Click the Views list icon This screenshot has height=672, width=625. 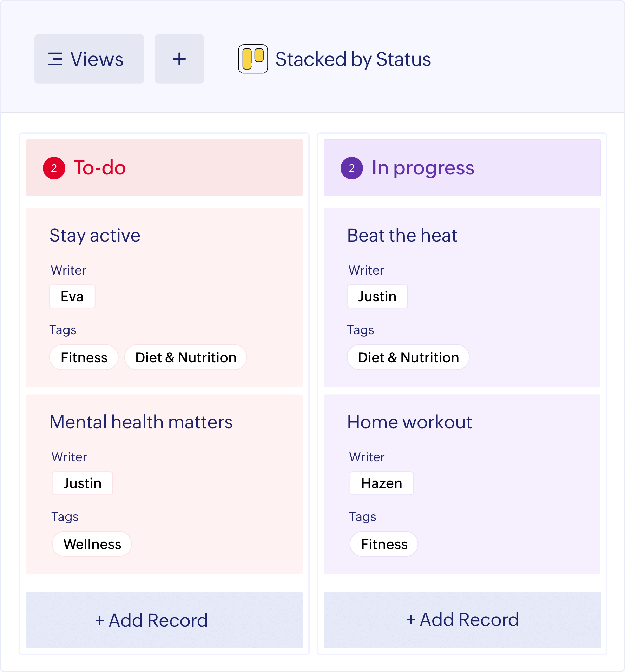click(x=56, y=59)
